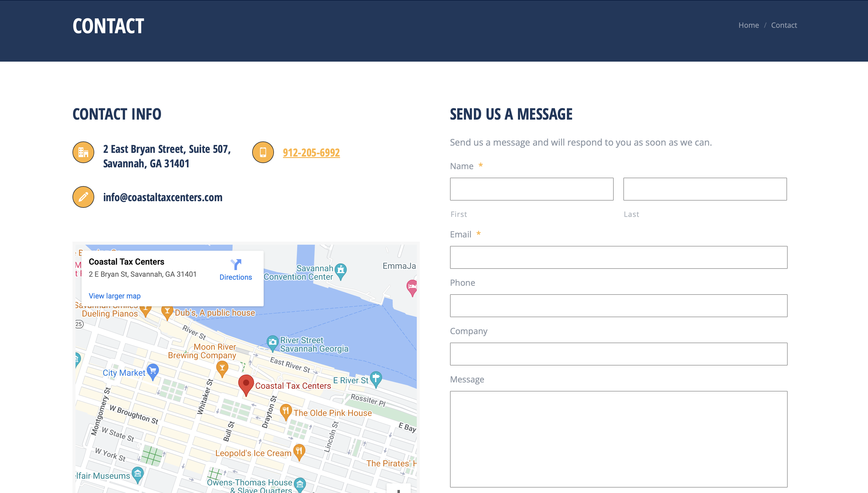This screenshot has height=493, width=868.
Task: Click the Phone number input field
Action: 618,305
